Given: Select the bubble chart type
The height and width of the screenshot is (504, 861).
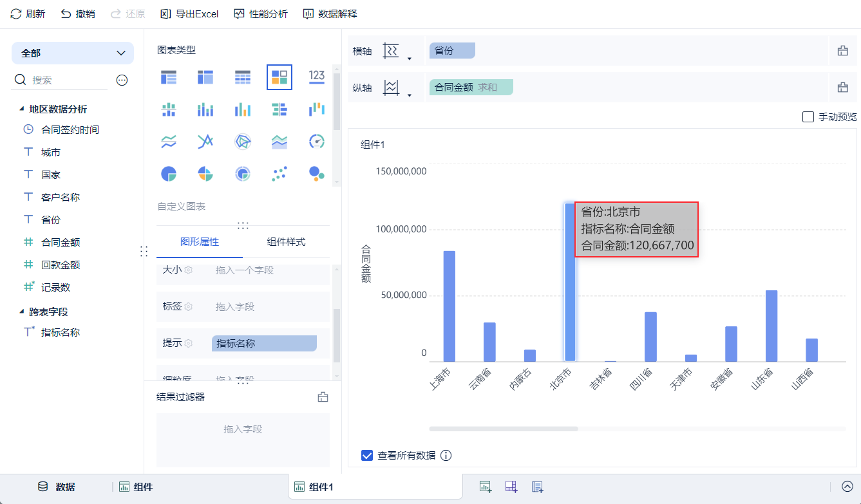Looking at the screenshot, I should coord(316,173).
